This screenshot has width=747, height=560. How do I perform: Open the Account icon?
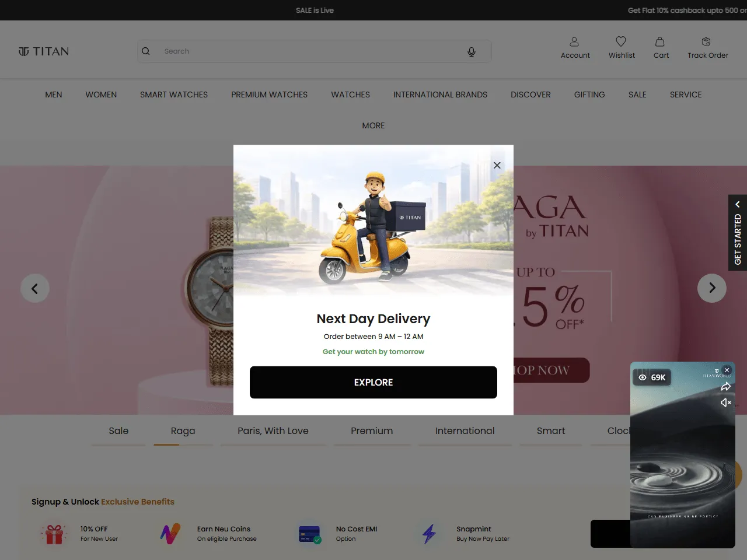(574, 42)
